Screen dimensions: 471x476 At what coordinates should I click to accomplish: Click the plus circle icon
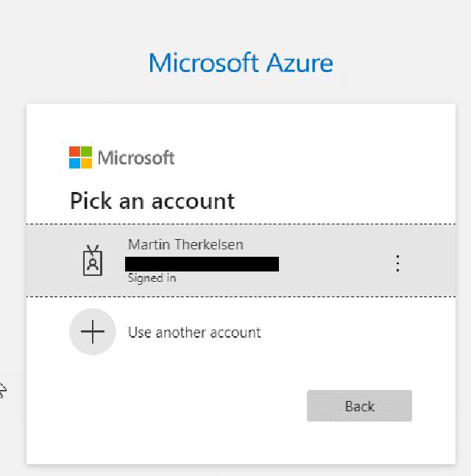tap(93, 332)
